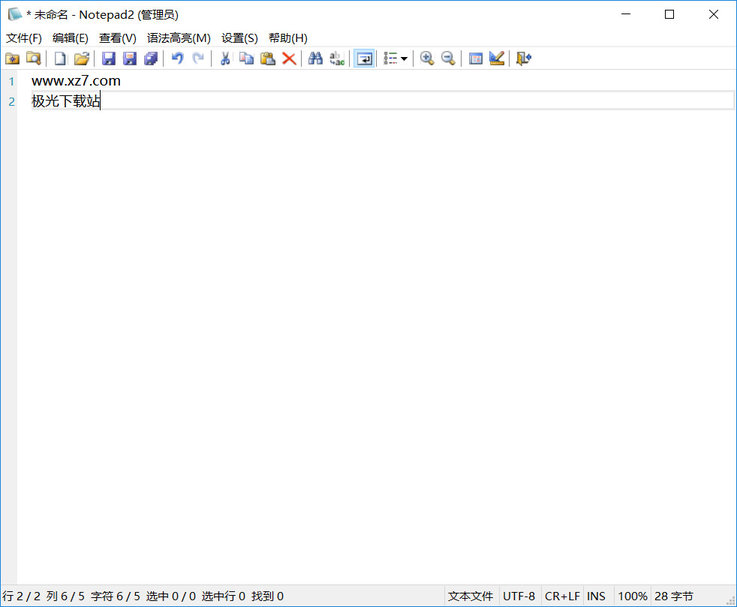
Task: Save the file with the first floppy icon
Action: pos(109,59)
